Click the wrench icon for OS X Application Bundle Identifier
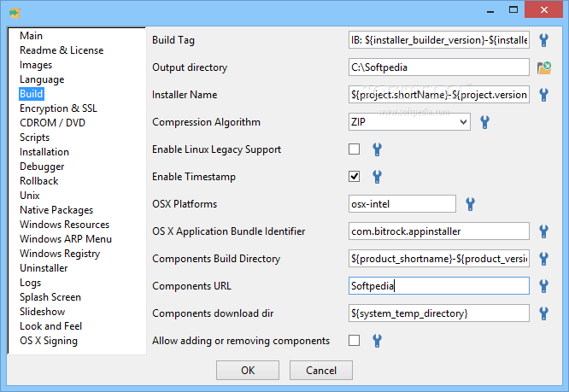Viewport: 569px width, 392px height. point(543,231)
